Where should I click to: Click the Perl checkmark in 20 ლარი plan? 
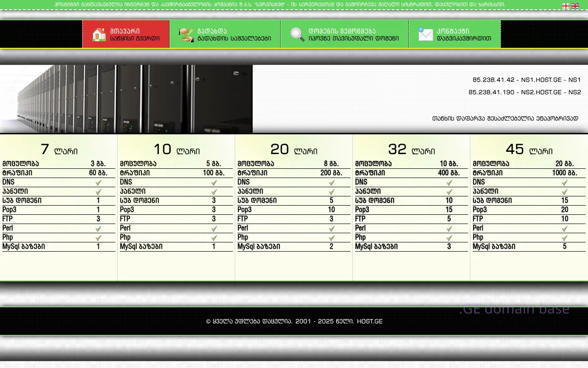[x=332, y=229]
